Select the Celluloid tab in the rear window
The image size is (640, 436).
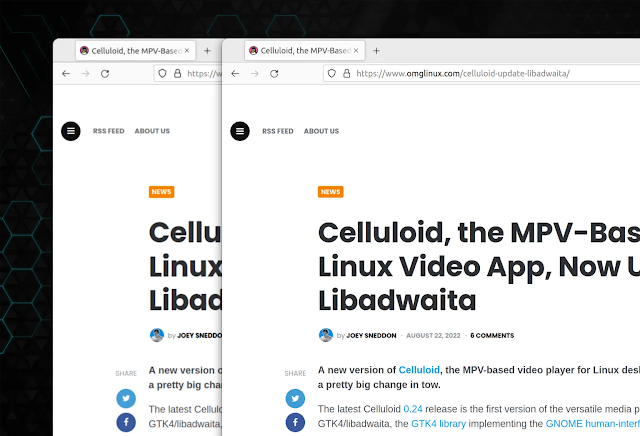136,51
